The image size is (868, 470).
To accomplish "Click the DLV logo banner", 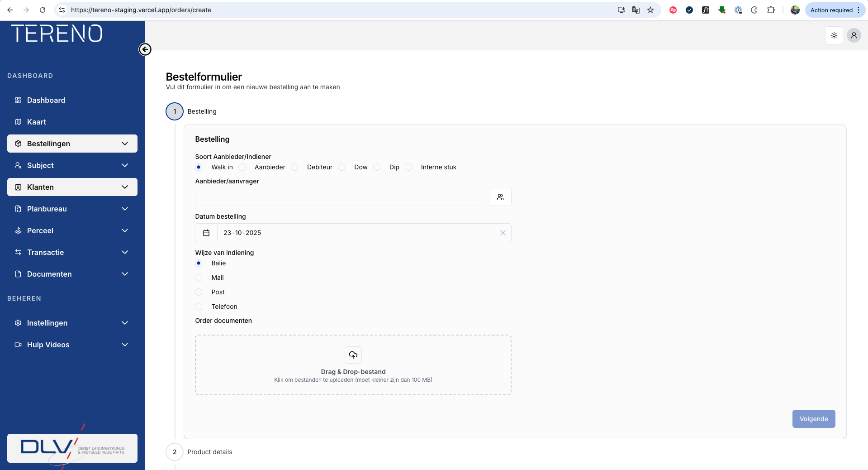I will point(72,448).
